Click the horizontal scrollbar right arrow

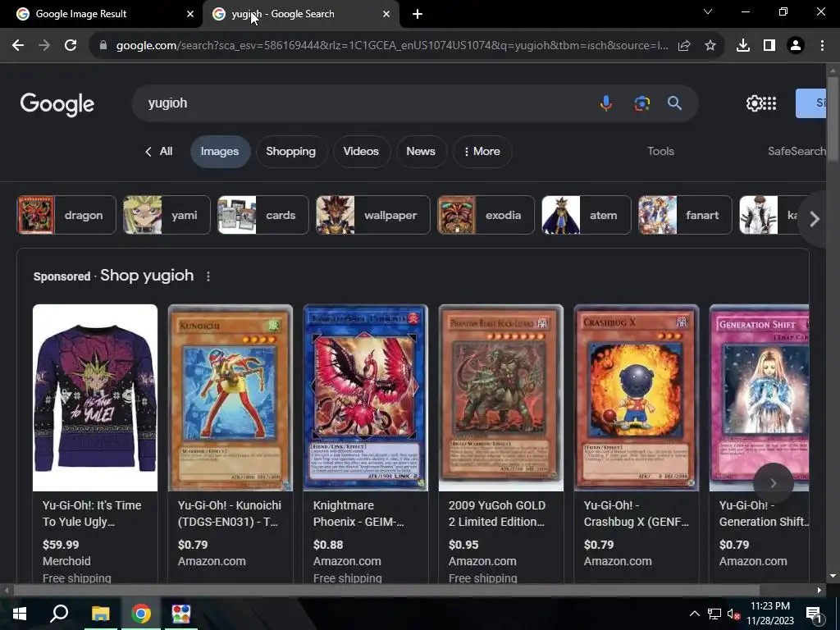point(819,591)
